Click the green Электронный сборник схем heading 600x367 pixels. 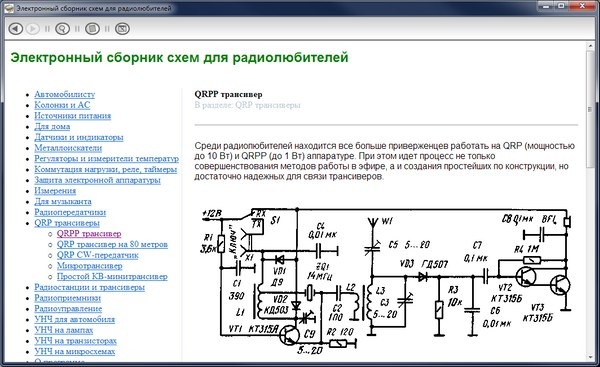179,57
